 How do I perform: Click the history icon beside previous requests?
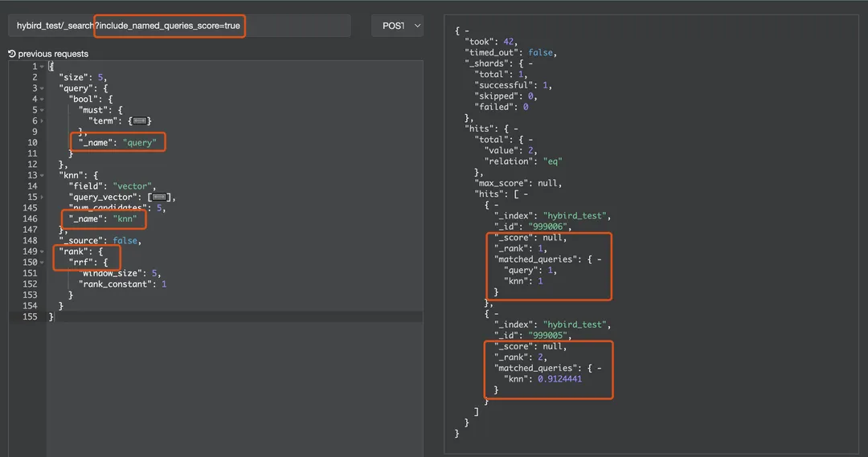click(x=12, y=54)
